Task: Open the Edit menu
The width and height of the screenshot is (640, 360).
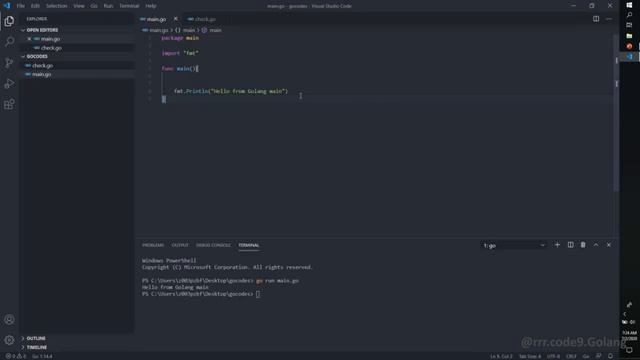Action: (35, 6)
